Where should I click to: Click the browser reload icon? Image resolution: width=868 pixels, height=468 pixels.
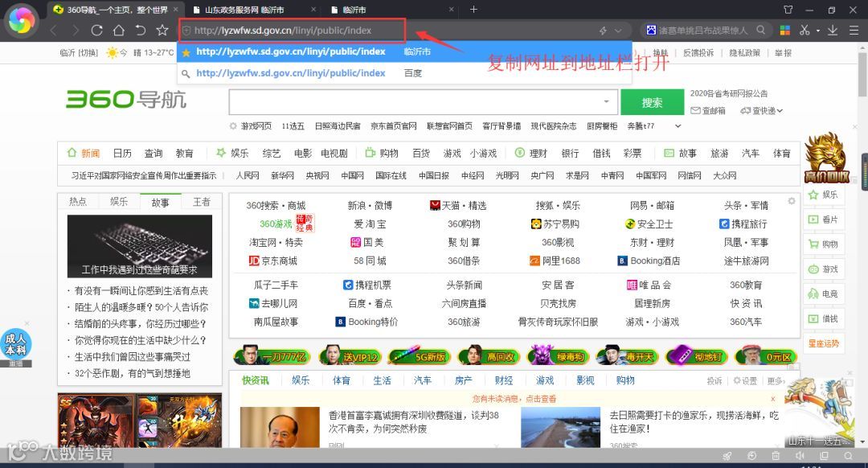(x=97, y=31)
